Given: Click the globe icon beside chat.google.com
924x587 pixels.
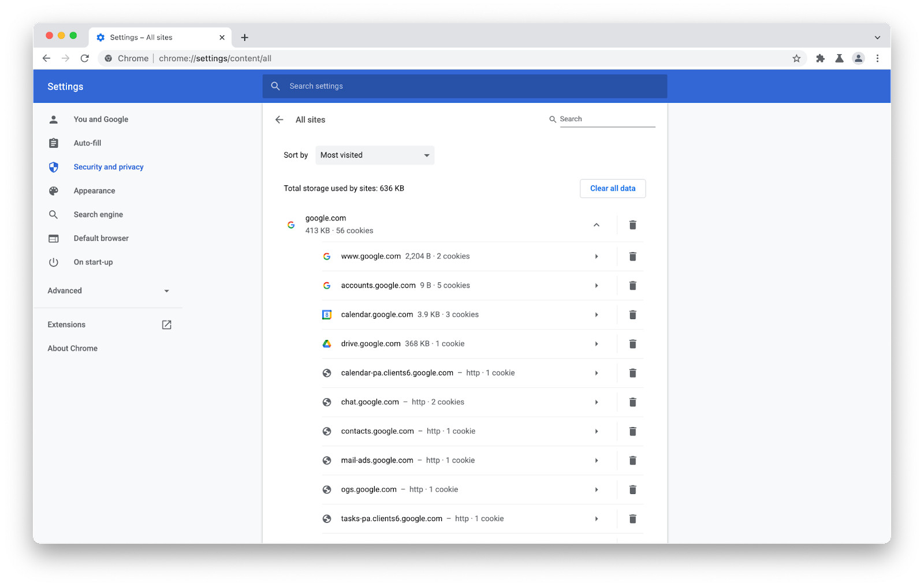Looking at the screenshot, I should tap(327, 402).
